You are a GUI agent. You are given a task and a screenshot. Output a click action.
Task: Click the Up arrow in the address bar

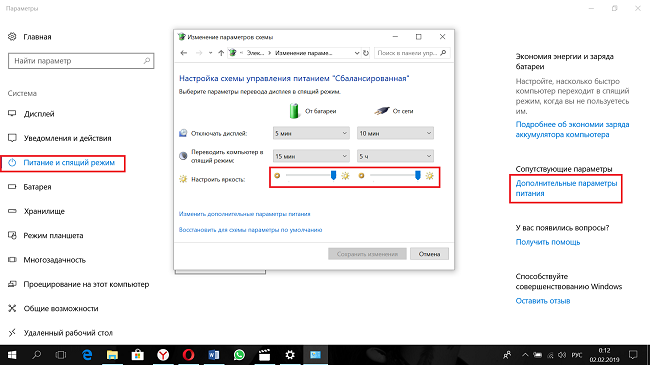(x=221, y=53)
